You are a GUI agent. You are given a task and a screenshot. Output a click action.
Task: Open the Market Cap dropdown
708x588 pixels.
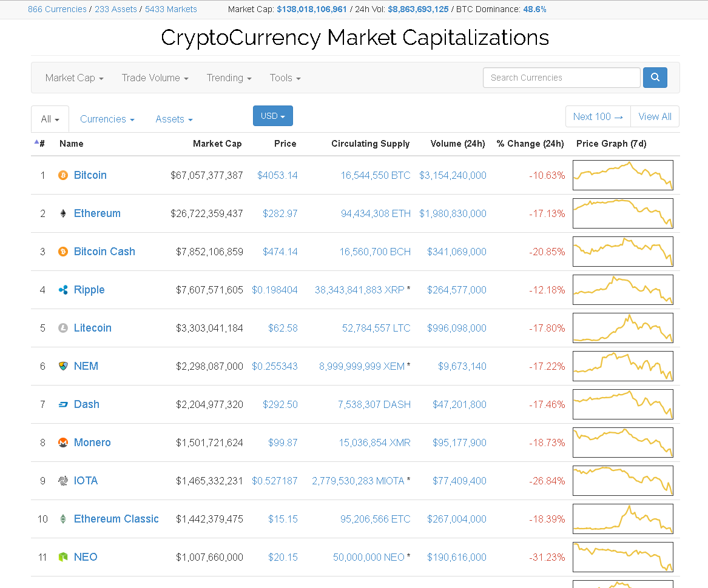74,78
